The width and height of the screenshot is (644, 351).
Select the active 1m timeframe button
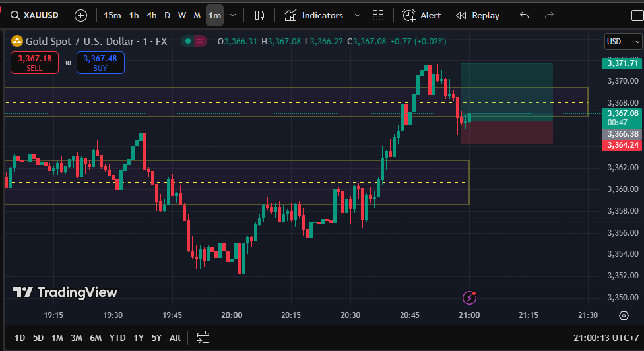[x=215, y=16]
